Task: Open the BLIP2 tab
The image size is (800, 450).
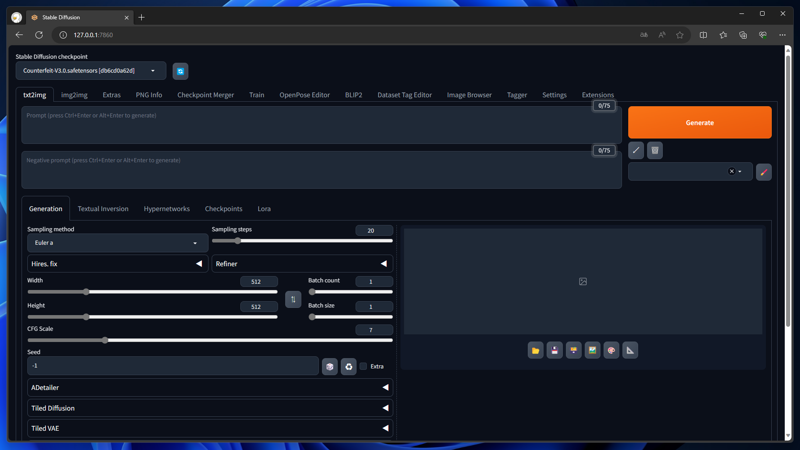Action: (353, 95)
